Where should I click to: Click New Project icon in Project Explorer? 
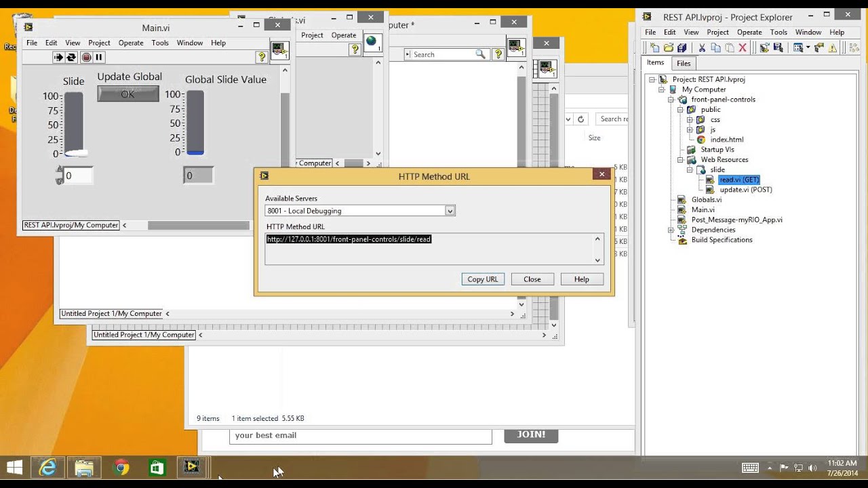pos(654,47)
